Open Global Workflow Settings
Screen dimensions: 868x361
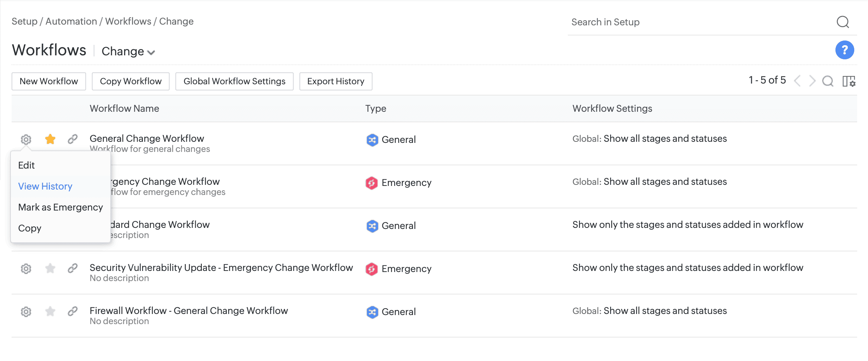point(234,81)
